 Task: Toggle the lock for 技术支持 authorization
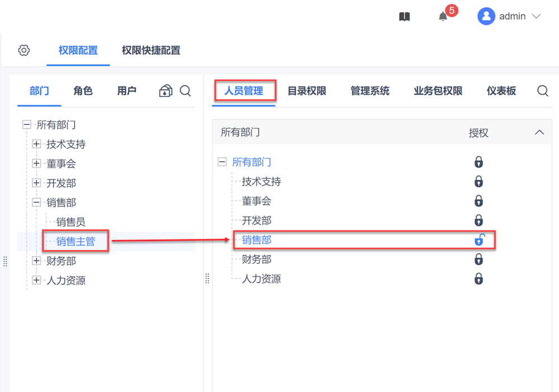[479, 182]
